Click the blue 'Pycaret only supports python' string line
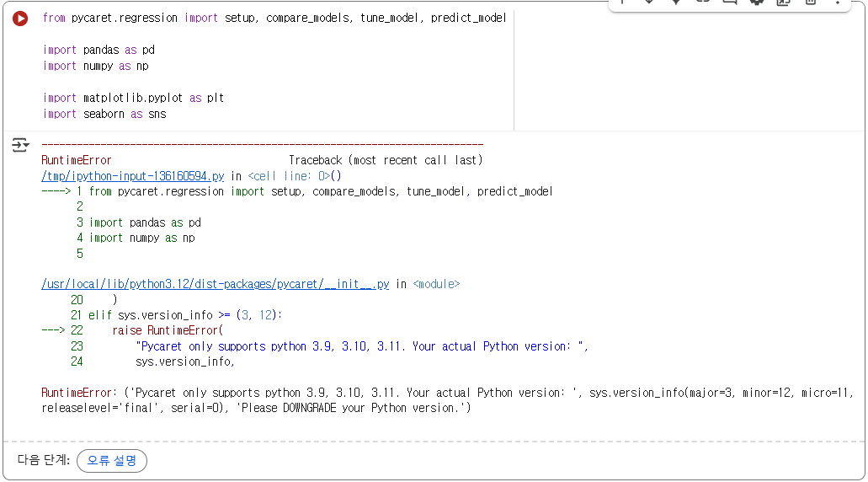Screen dimensions: 868x482 click(362, 346)
